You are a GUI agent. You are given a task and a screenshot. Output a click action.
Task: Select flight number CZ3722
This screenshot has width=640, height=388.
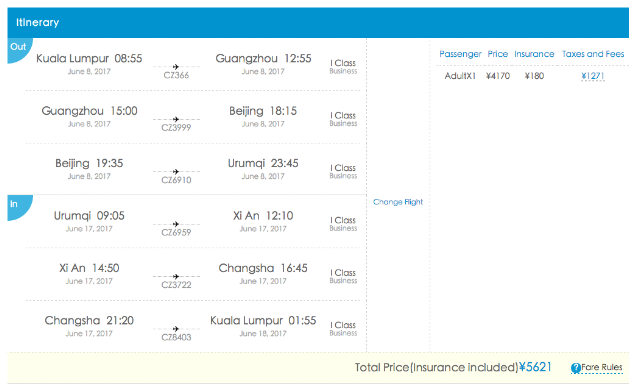pos(176,285)
